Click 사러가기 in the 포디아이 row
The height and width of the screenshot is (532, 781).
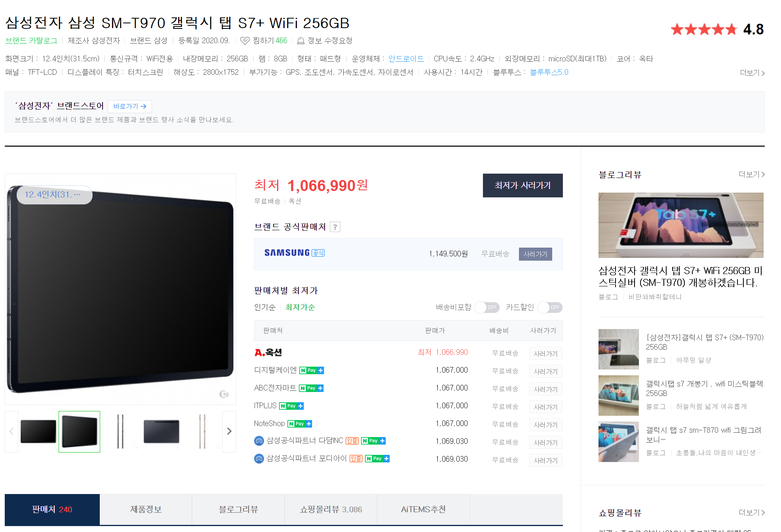click(545, 460)
